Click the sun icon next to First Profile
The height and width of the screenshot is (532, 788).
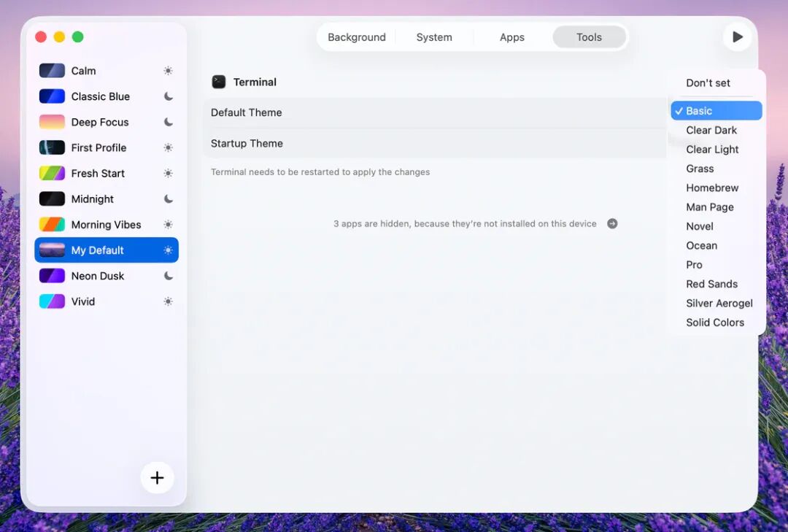click(x=169, y=148)
